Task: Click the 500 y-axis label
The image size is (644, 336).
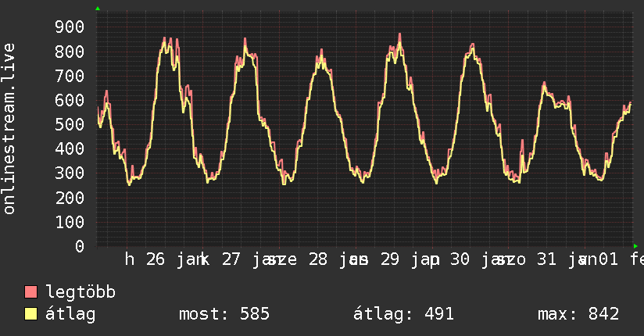Action: [70, 124]
